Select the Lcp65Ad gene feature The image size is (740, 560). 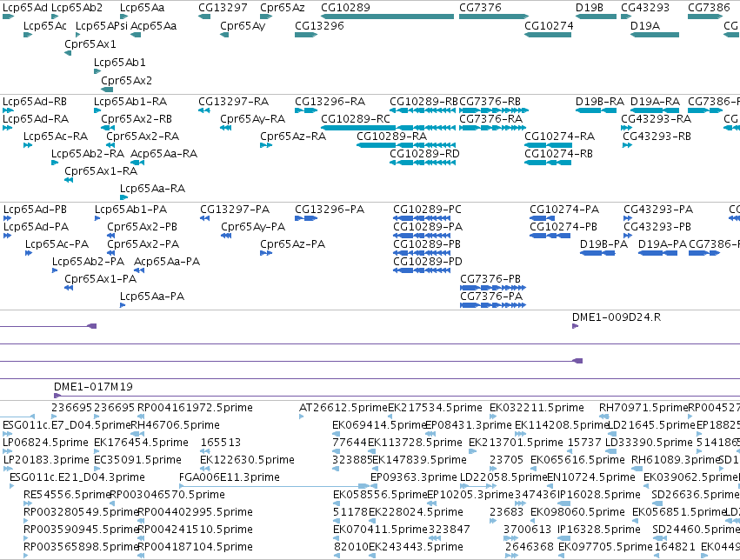tap(8, 17)
